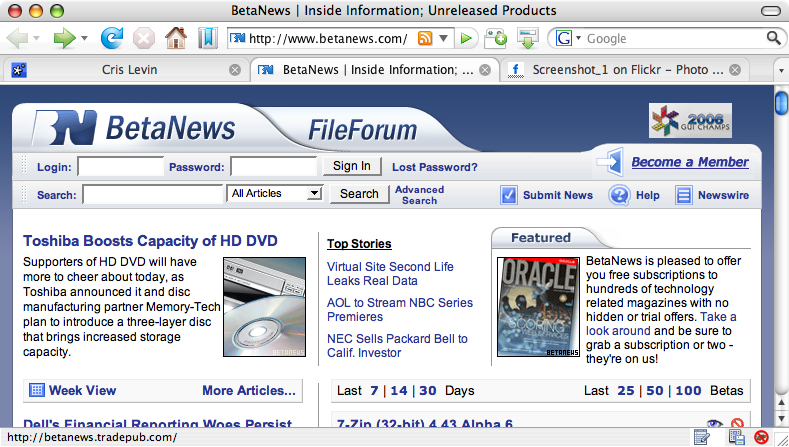Open the bookmarks icon in toolbar
This screenshot has width=789, height=447.
pyautogui.click(x=207, y=38)
